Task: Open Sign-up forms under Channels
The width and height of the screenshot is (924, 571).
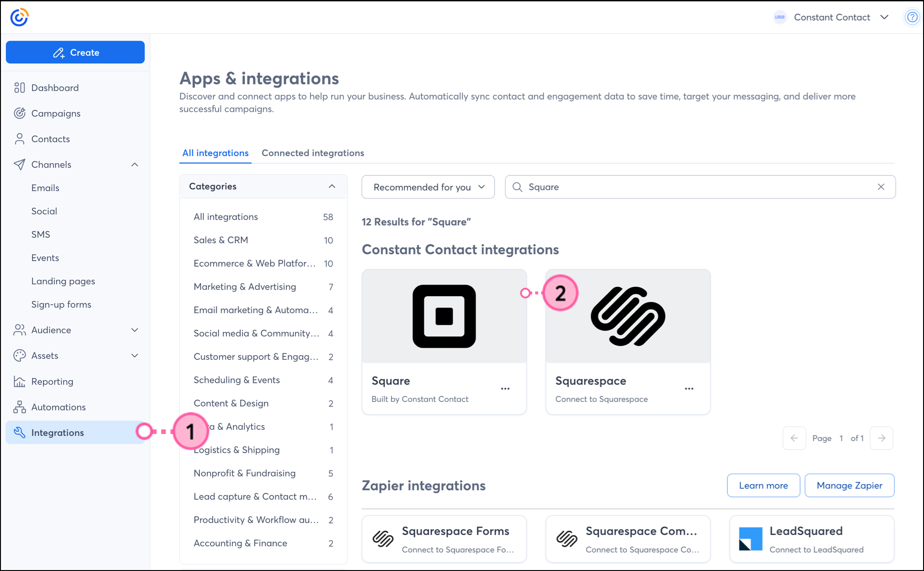Action: coord(61,304)
